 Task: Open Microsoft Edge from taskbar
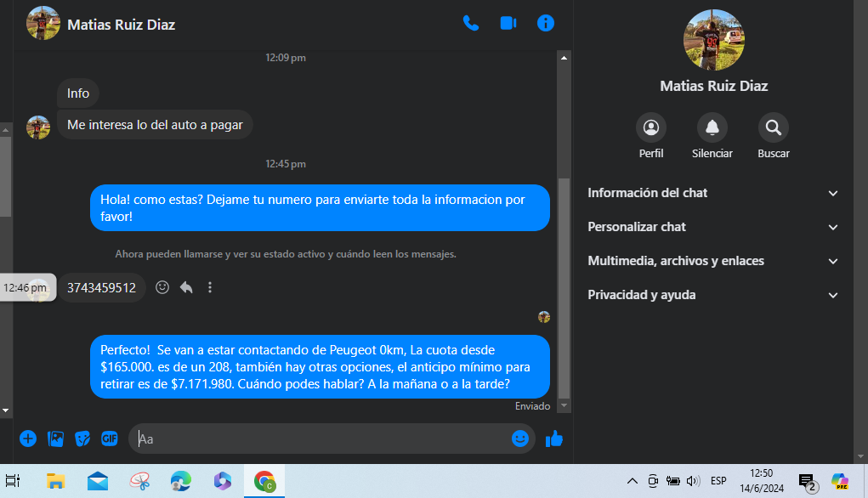click(x=181, y=481)
